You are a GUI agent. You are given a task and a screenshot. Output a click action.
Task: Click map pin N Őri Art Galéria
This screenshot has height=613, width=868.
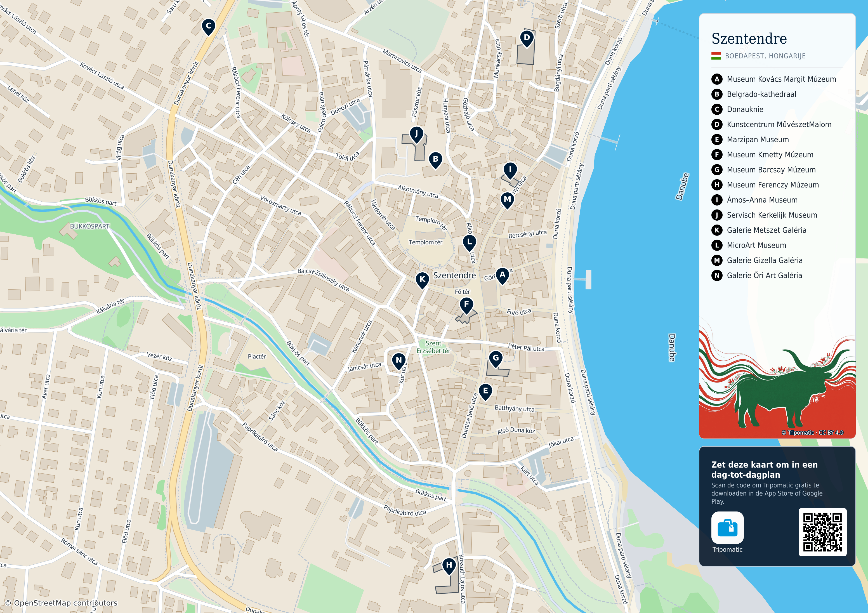coord(398,361)
